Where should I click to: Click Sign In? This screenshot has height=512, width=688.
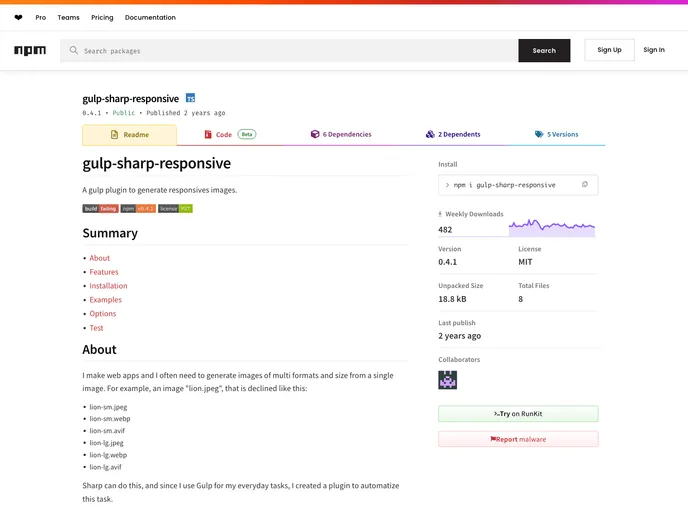[654, 50]
